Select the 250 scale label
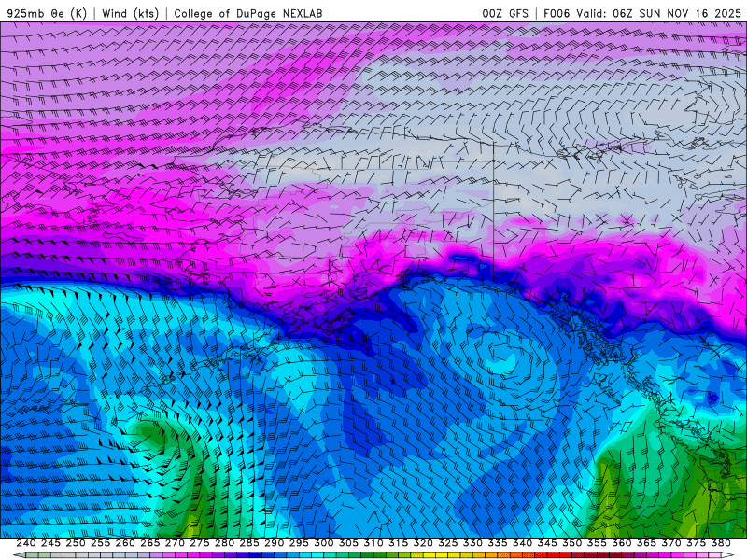The image size is (747, 560). pos(76,543)
